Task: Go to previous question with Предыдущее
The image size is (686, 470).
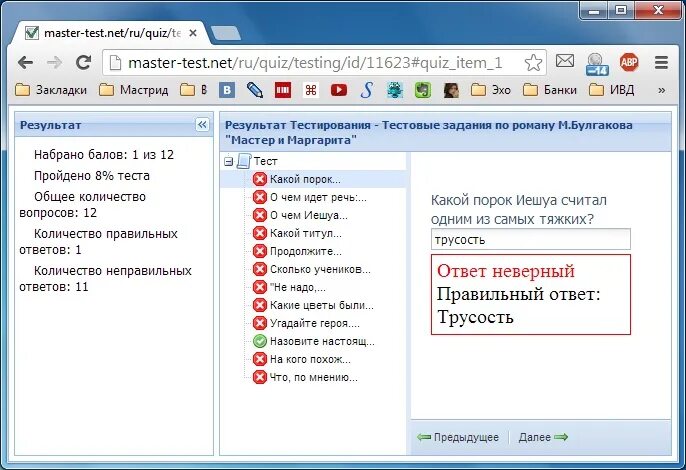Action: tap(458, 437)
